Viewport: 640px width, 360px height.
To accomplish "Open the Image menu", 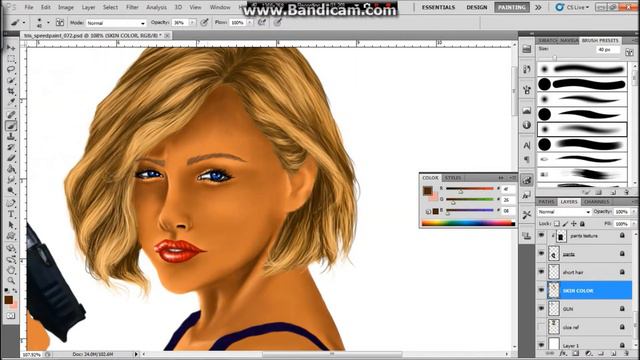I will [x=66, y=7].
